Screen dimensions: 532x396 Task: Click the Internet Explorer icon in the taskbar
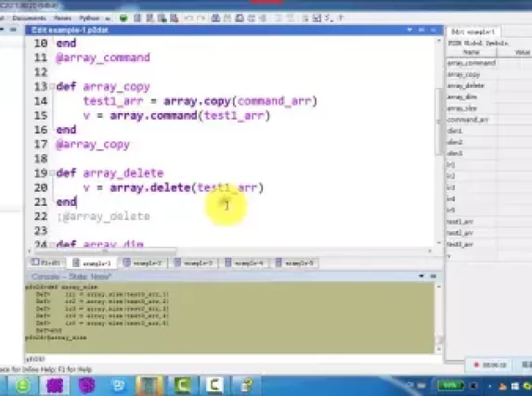coord(119,386)
